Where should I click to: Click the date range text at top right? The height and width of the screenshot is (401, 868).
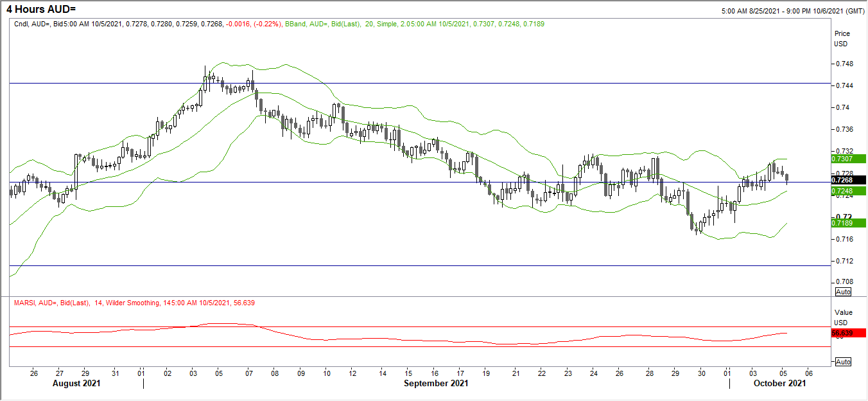point(791,11)
